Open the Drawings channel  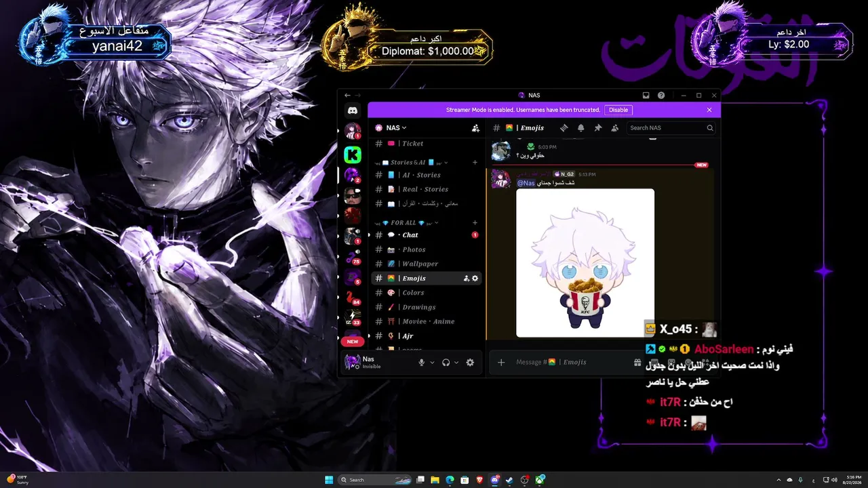tap(427, 307)
